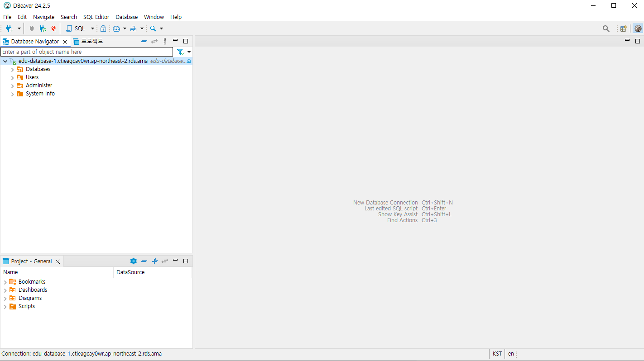644x361 pixels.
Task: Expand the Scripts folder
Action: click(5, 306)
